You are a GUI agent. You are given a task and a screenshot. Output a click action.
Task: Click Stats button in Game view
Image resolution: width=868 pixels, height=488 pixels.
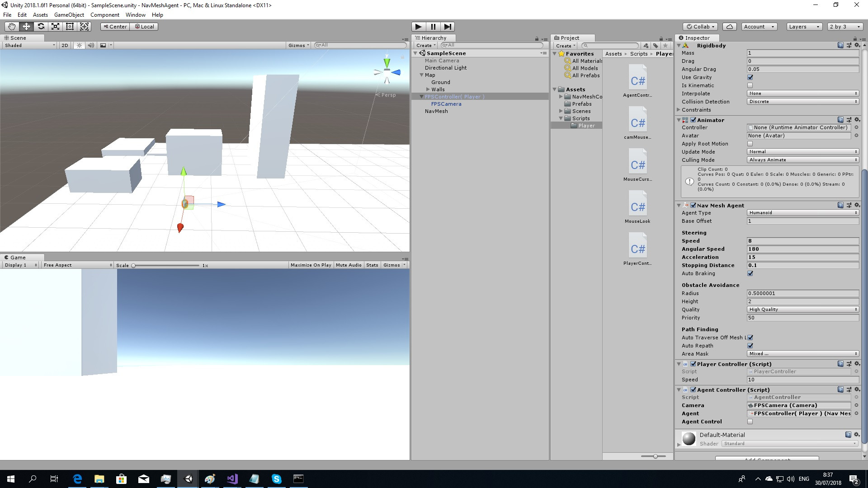point(372,265)
